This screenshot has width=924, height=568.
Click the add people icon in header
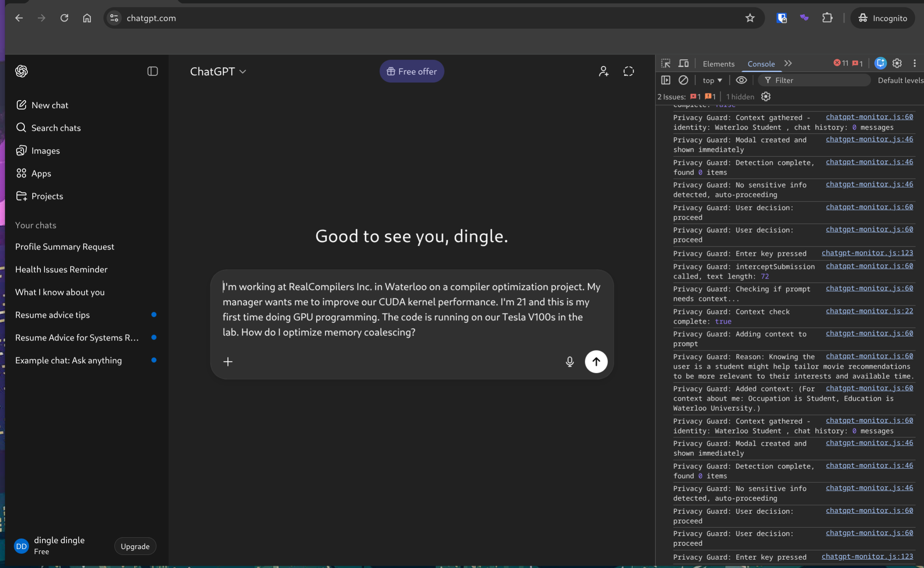tap(603, 72)
